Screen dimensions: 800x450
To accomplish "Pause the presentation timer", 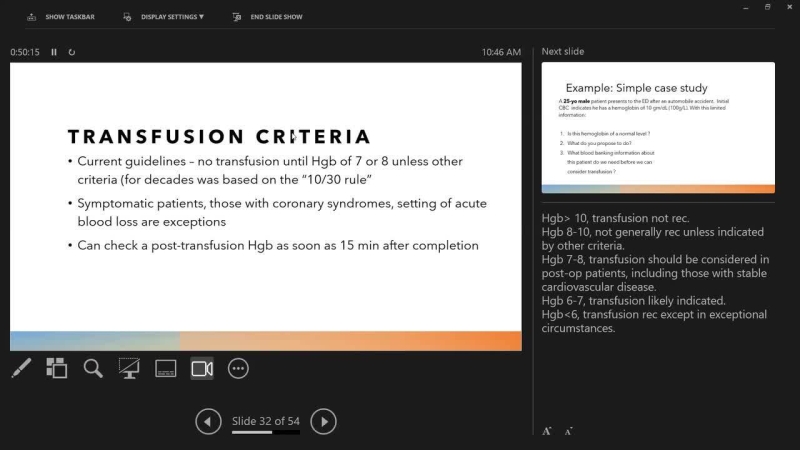I will pyautogui.click(x=54, y=52).
